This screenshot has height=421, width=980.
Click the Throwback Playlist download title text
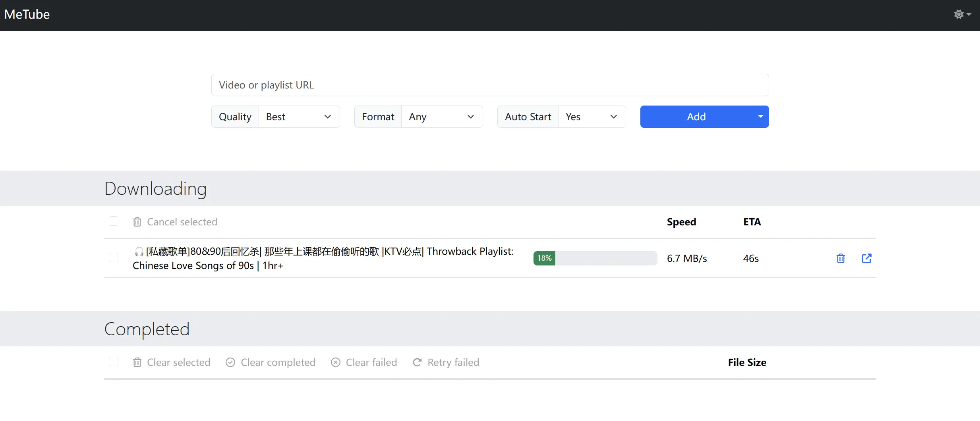[x=323, y=258]
